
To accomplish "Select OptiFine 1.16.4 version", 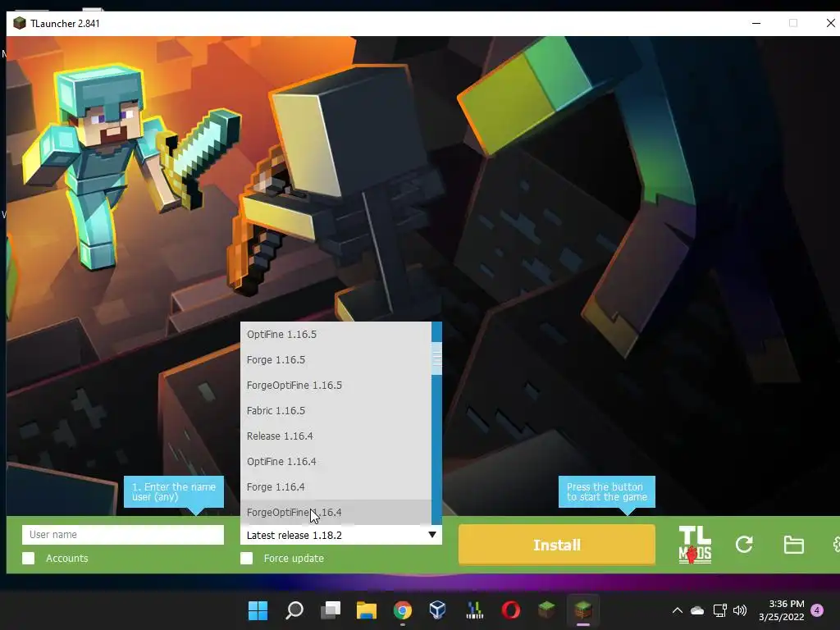I will [x=336, y=461].
